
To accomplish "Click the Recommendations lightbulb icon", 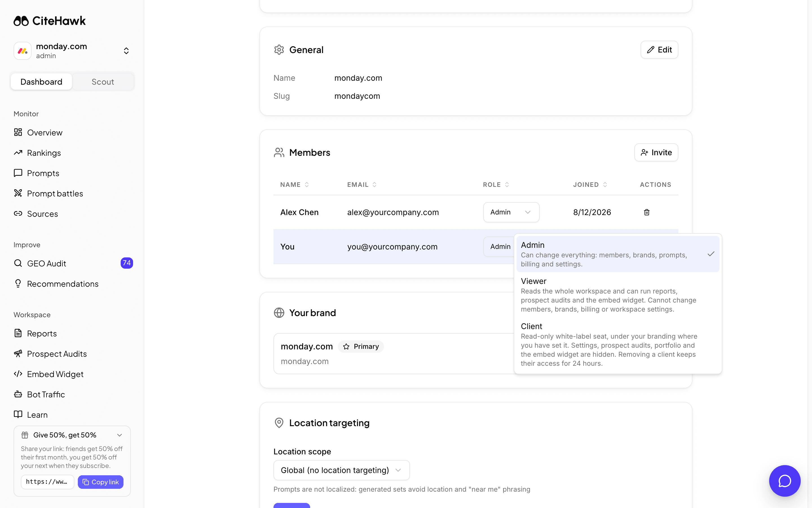I will tap(18, 284).
